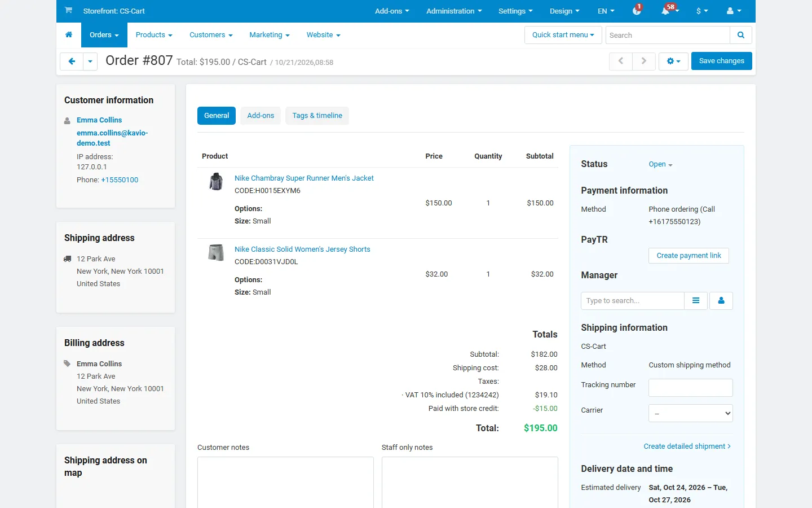812x508 pixels.
Task: Open the EN language dropdown
Action: click(x=606, y=11)
